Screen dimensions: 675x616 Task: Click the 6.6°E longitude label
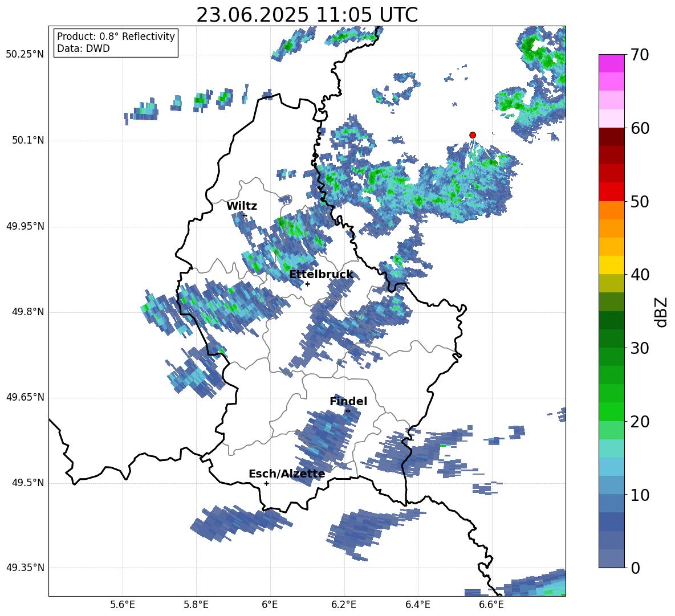491,605
